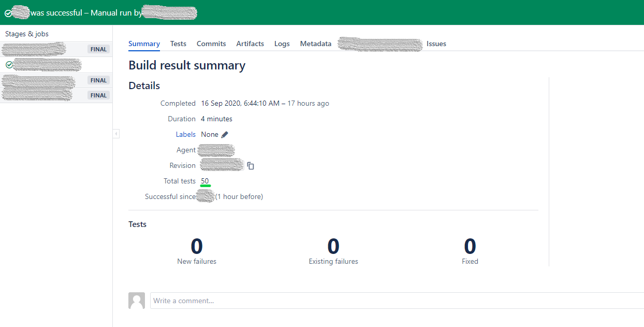Click the FINAL badge on the first stage
644x327 pixels.
pos(98,49)
